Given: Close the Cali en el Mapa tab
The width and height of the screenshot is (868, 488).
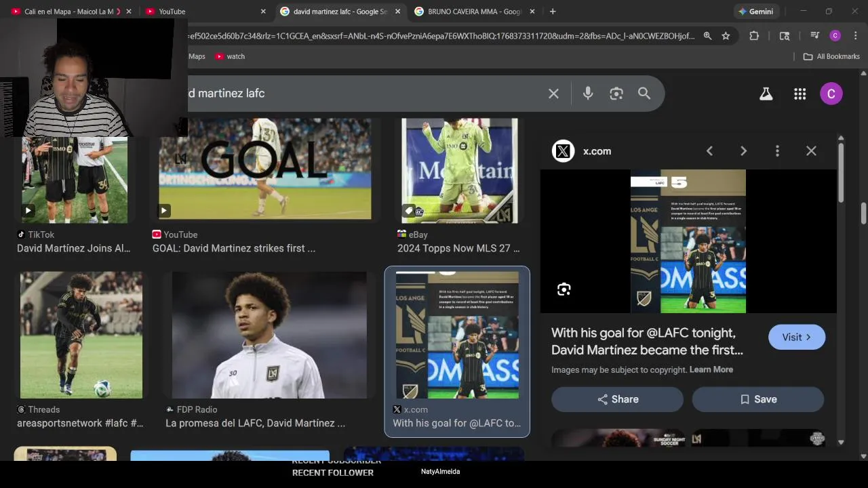Looking at the screenshot, I should [x=129, y=12].
